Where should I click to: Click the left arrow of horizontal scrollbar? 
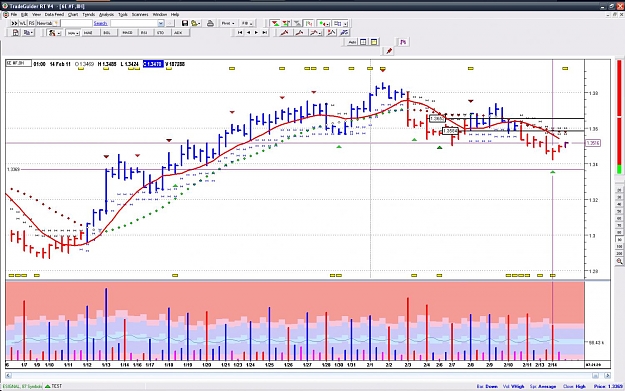8,375
